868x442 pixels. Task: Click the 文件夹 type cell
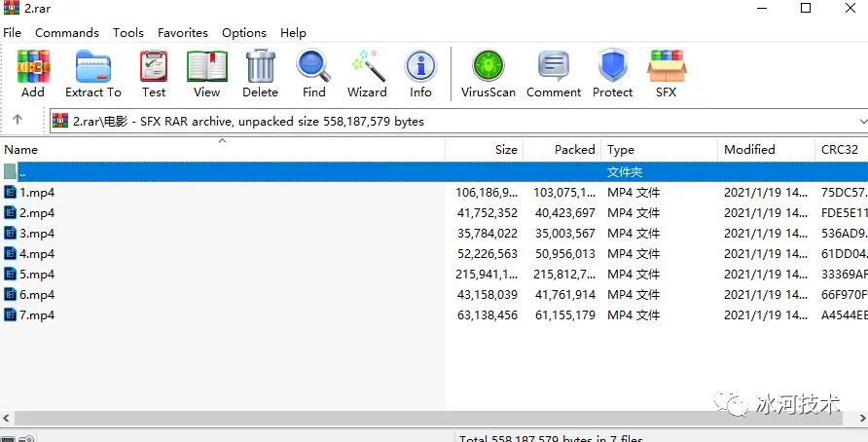tap(625, 171)
